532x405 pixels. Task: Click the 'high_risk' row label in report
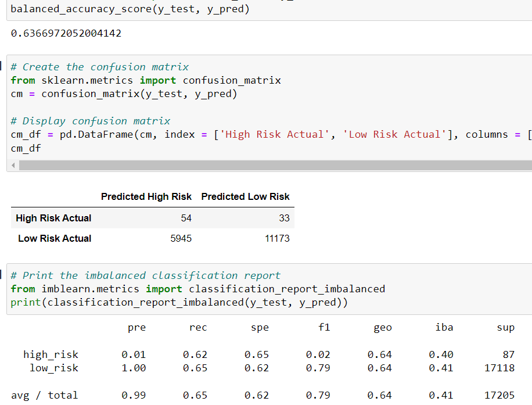pos(51,355)
